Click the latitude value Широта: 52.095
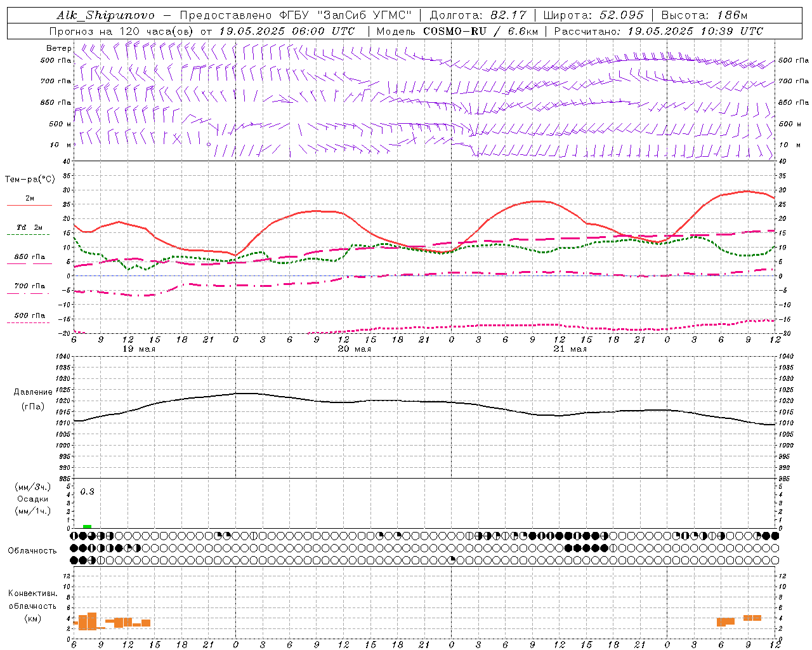The image size is (812, 650). [593, 15]
